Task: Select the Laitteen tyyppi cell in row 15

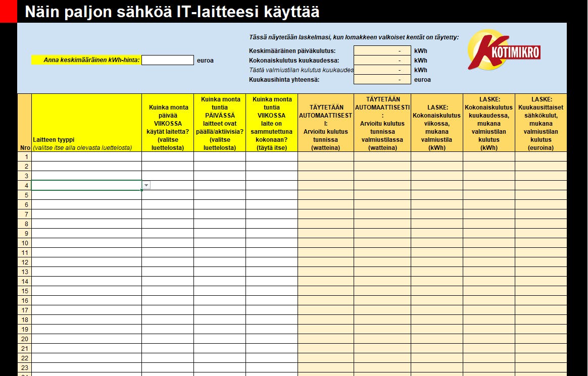Action: 86,291
